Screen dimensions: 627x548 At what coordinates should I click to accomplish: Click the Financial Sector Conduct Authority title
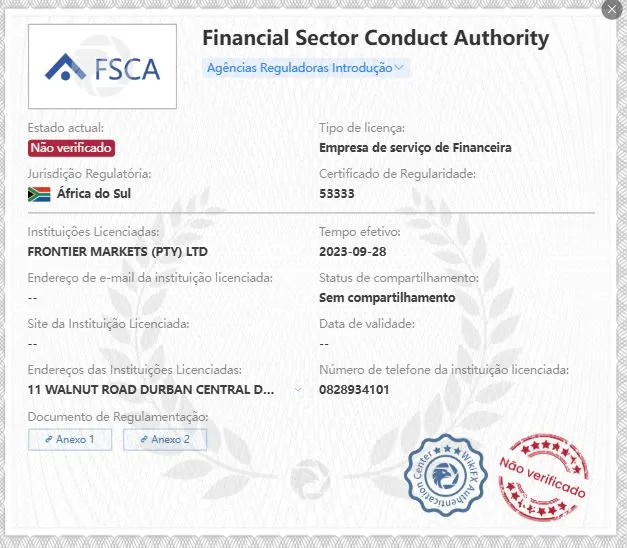tap(375, 38)
